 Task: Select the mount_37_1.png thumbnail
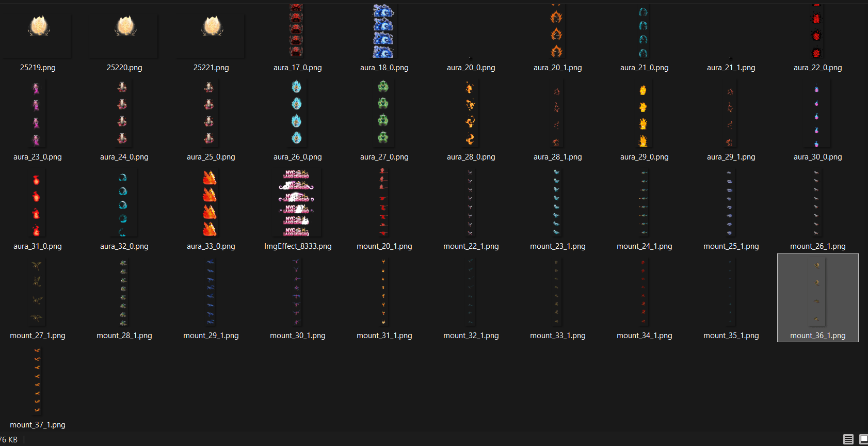[37, 381]
